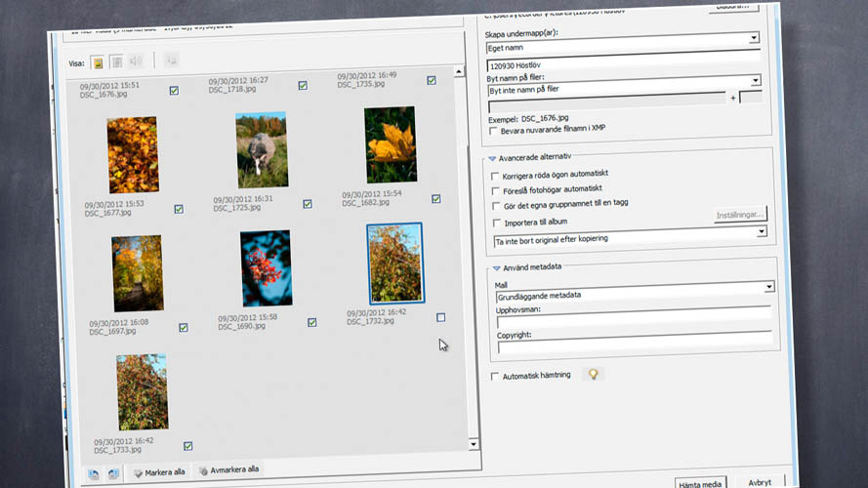Click the Markera alla button

point(159,472)
